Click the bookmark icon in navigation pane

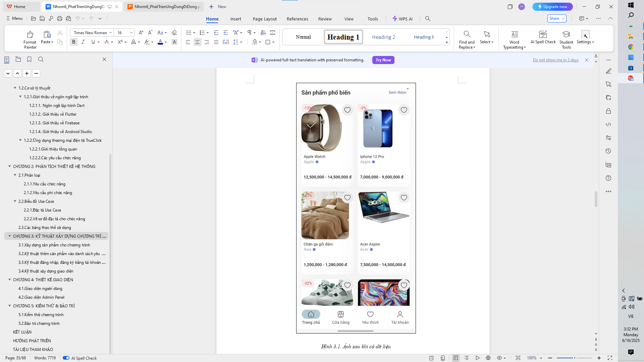[x=30, y=59]
